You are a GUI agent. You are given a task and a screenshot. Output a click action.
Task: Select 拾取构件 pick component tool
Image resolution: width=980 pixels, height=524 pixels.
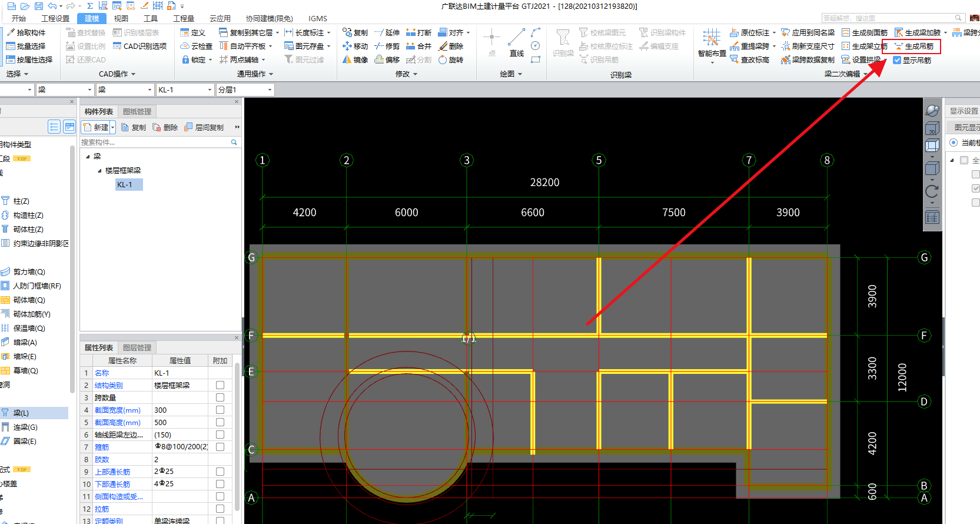coord(26,32)
